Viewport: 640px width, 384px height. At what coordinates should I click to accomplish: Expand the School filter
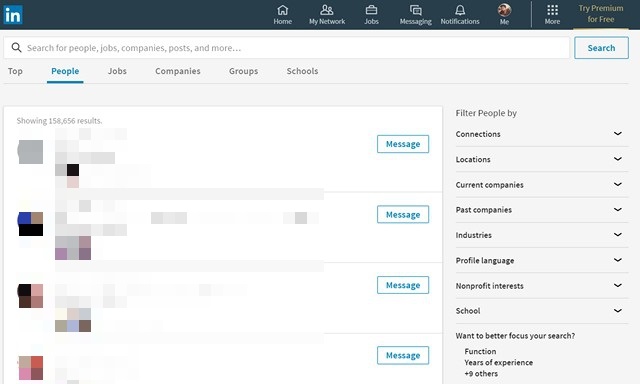542,311
